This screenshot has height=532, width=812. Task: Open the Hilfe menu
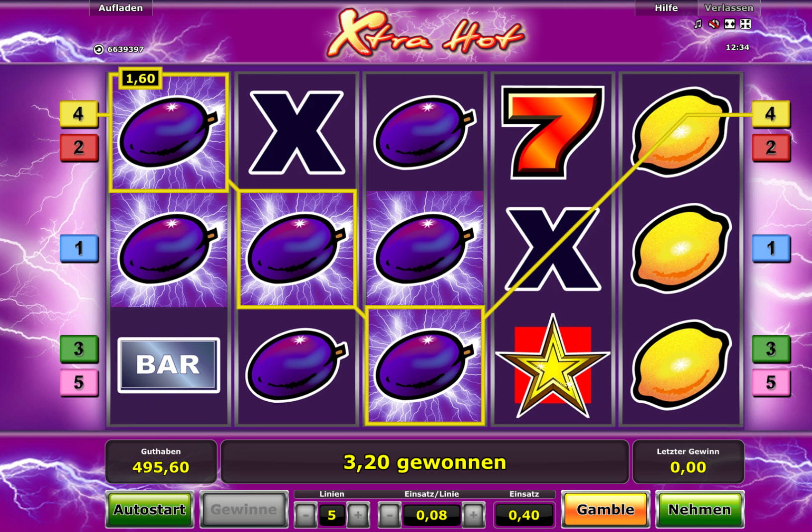coord(666,8)
